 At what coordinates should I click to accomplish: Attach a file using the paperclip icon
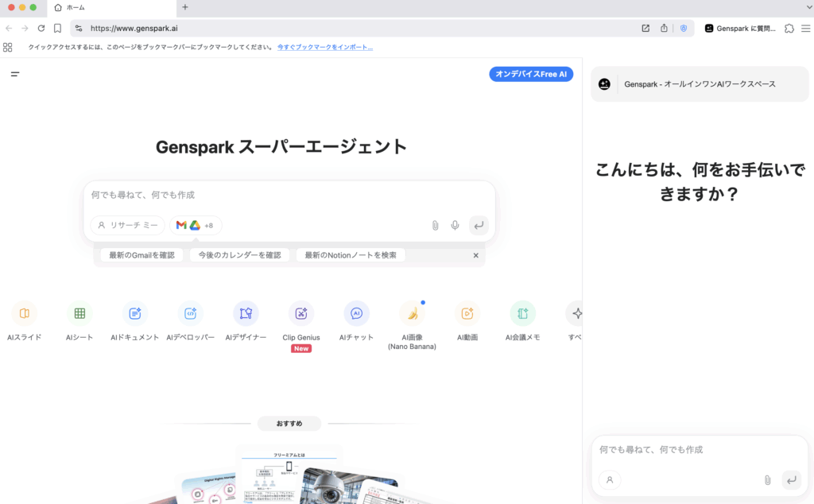(x=435, y=225)
